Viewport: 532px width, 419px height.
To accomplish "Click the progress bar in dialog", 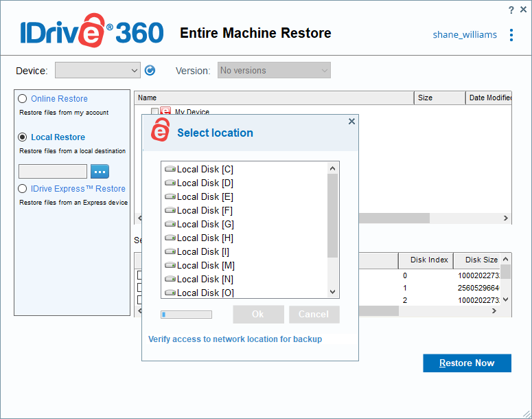I will pos(186,315).
